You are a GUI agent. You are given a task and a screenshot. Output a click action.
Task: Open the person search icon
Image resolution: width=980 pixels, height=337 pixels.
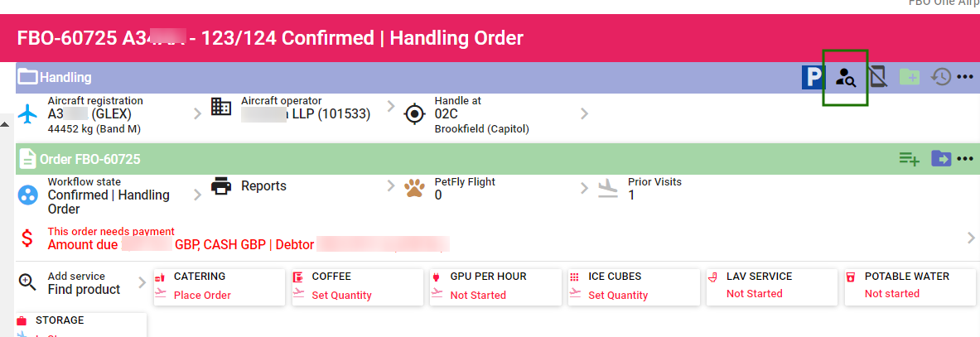tap(845, 78)
